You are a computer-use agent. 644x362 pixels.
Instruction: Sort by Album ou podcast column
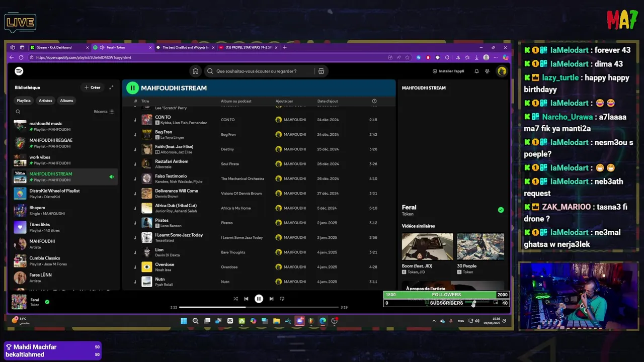pos(236,101)
